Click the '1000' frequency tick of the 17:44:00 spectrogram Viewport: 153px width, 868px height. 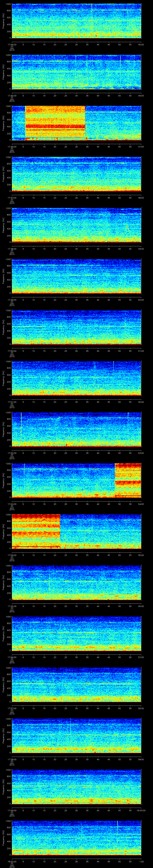(x=8, y=4)
